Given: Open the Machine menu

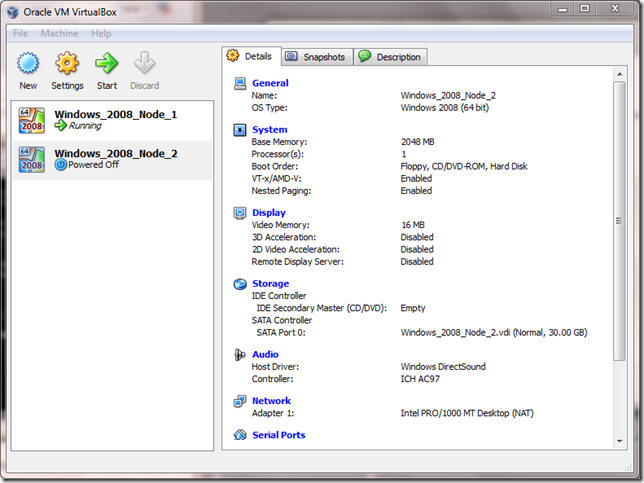Looking at the screenshot, I should tap(59, 33).
